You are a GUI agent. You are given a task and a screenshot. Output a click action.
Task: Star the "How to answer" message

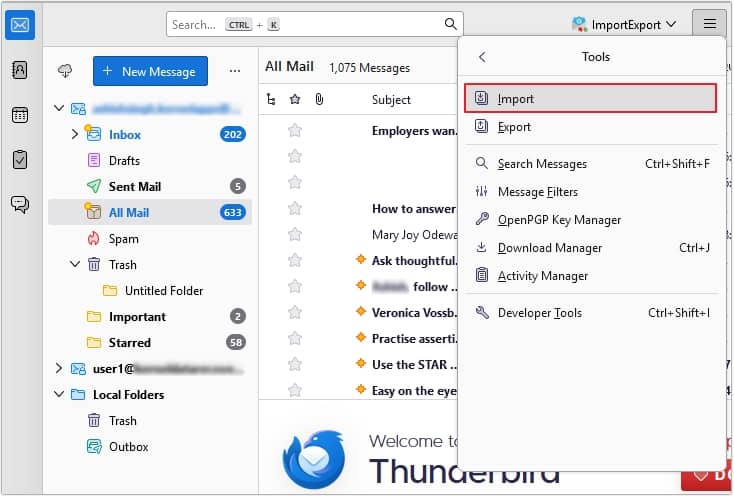[295, 208]
